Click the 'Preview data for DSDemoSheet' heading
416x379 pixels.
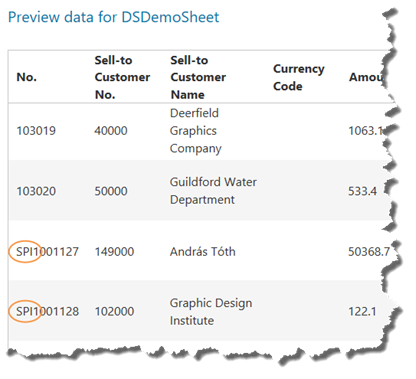[x=113, y=17]
